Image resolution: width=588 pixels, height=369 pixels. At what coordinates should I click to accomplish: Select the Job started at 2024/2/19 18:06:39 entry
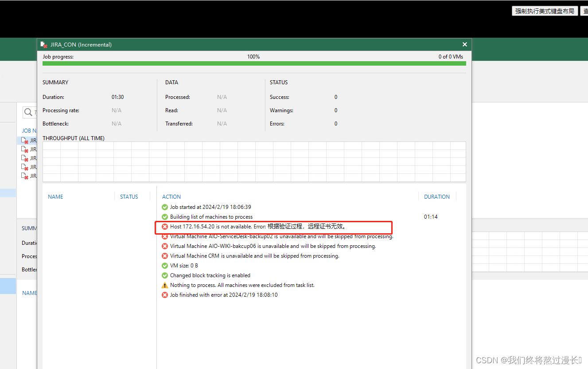[x=210, y=207]
